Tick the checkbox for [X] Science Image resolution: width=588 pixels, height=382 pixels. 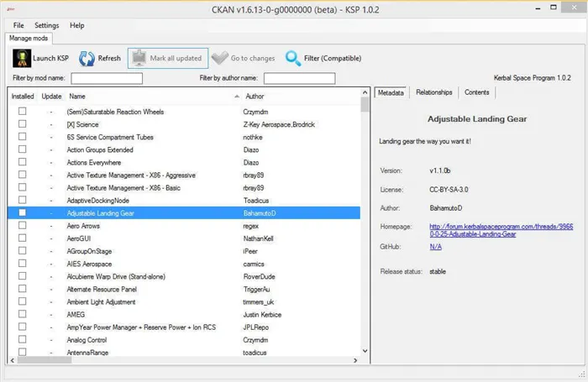point(23,124)
